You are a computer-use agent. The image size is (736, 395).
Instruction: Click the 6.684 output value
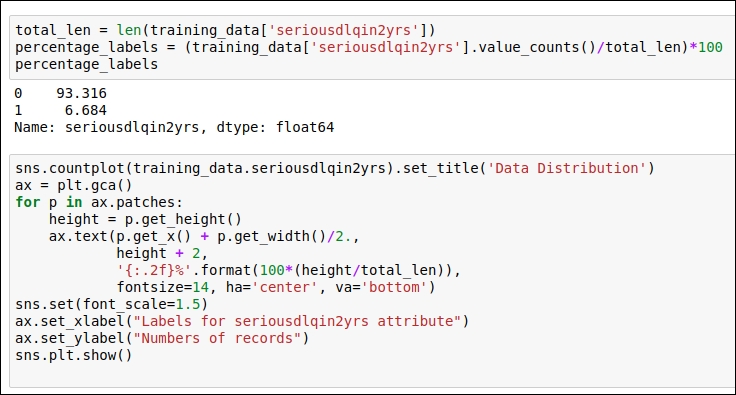[x=85, y=110]
